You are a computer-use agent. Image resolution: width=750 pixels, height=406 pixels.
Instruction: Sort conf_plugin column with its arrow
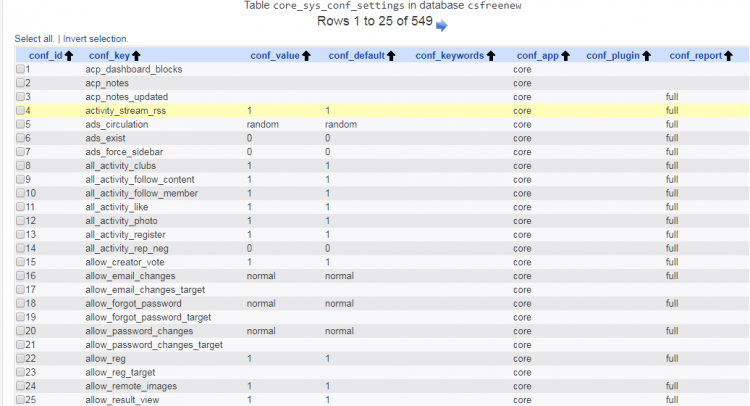(646, 55)
